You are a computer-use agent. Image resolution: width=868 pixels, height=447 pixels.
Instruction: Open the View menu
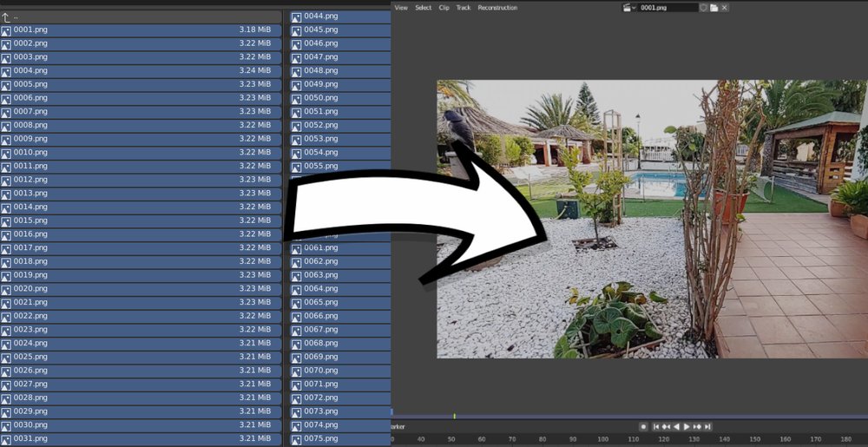(x=401, y=8)
